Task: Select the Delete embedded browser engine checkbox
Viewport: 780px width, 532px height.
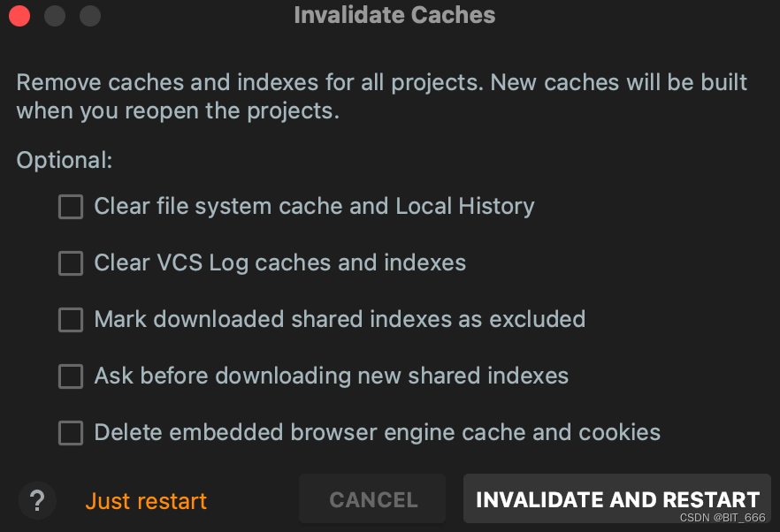Action: [71, 433]
